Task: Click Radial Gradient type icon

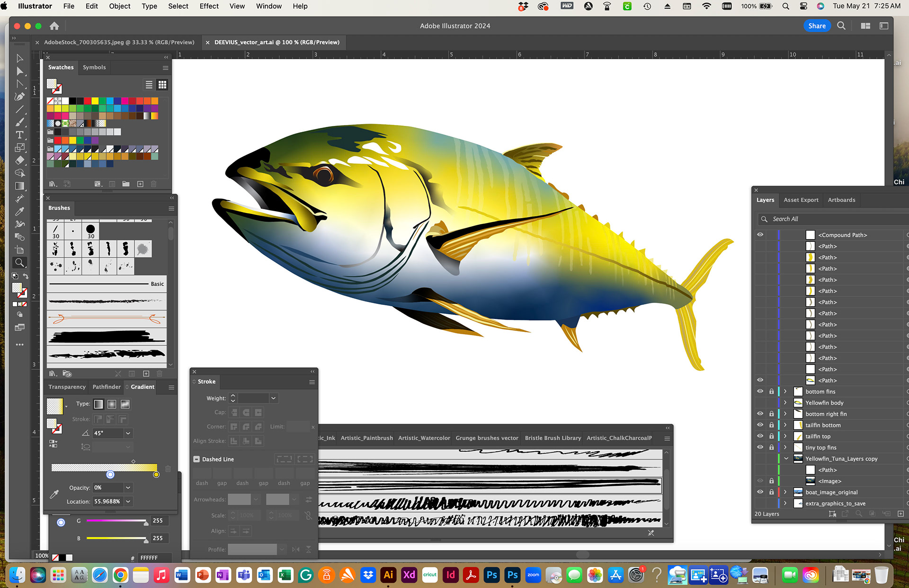Action: coord(112,404)
